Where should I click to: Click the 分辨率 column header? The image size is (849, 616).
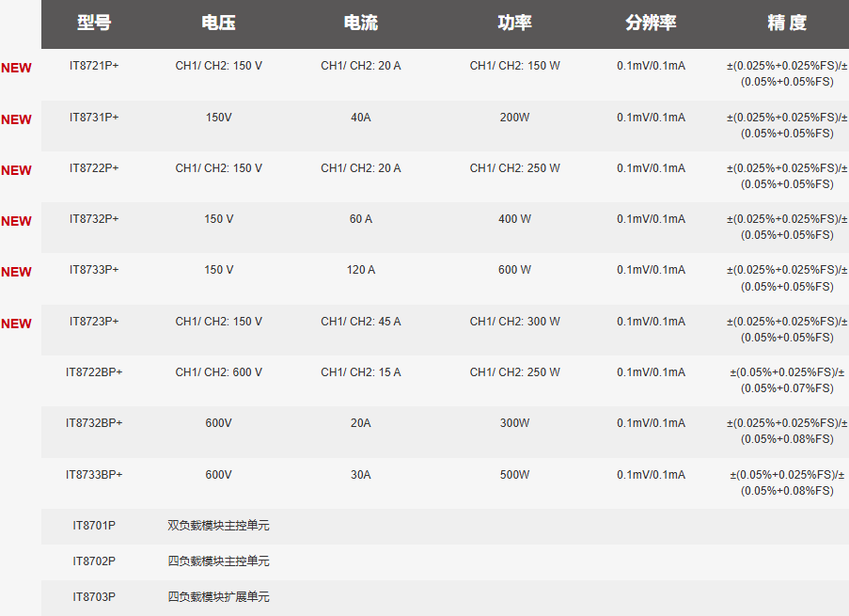(651, 23)
